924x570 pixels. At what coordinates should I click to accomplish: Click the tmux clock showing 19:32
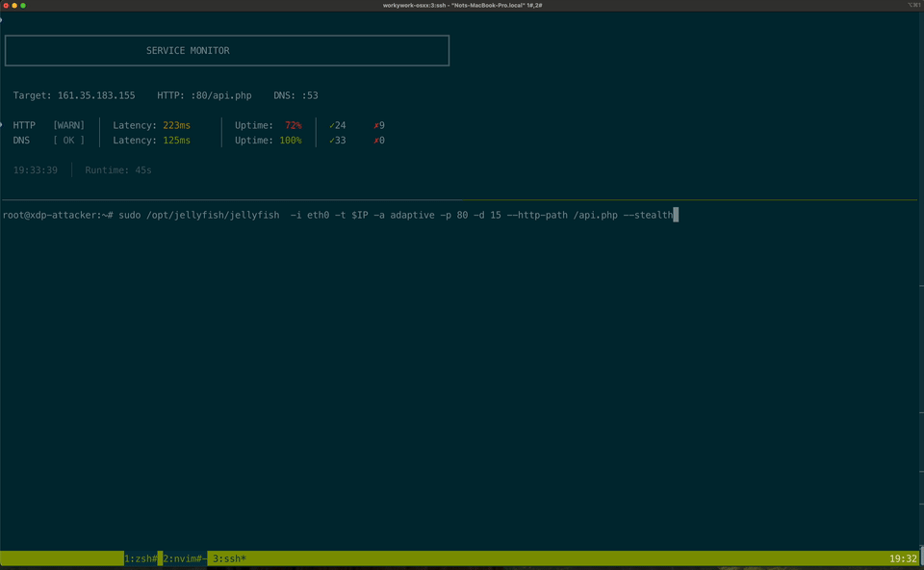(x=904, y=558)
